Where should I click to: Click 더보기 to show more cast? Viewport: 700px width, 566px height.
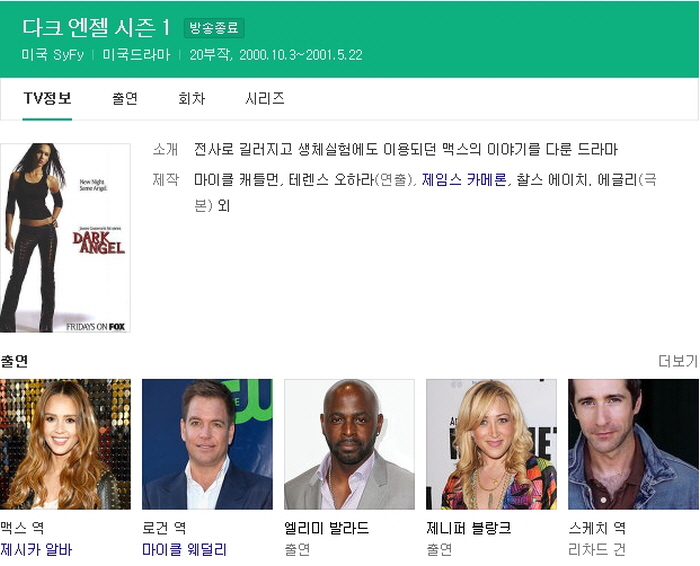pyautogui.click(x=677, y=361)
